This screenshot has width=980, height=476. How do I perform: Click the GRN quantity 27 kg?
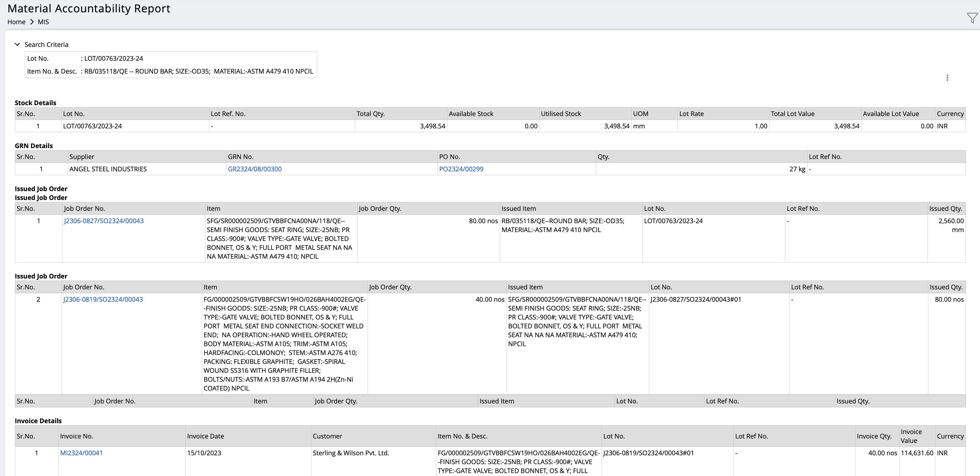coord(797,169)
